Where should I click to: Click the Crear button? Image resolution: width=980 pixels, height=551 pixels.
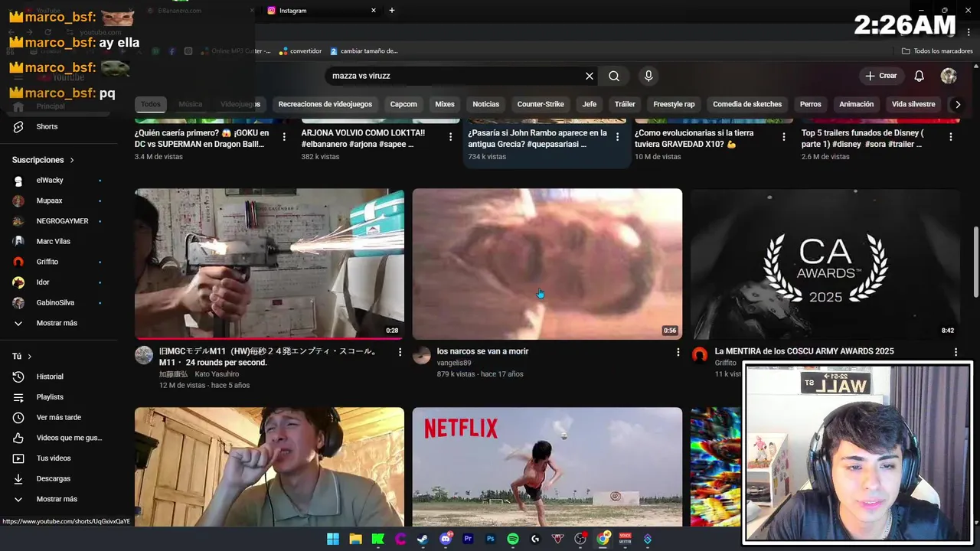point(880,76)
